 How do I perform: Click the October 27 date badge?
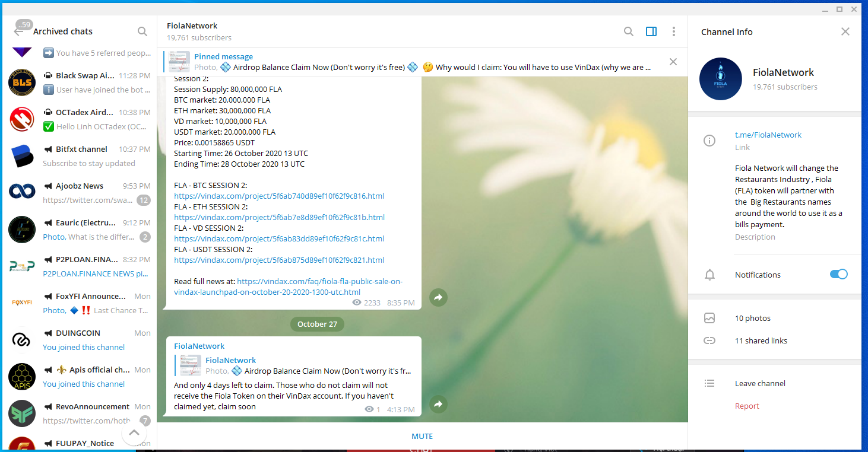click(317, 324)
